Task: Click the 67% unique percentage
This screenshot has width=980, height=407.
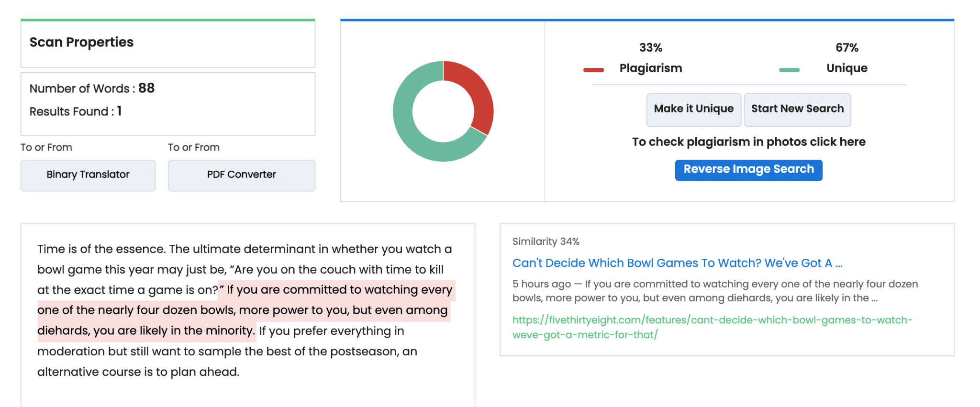Action: [846, 48]
